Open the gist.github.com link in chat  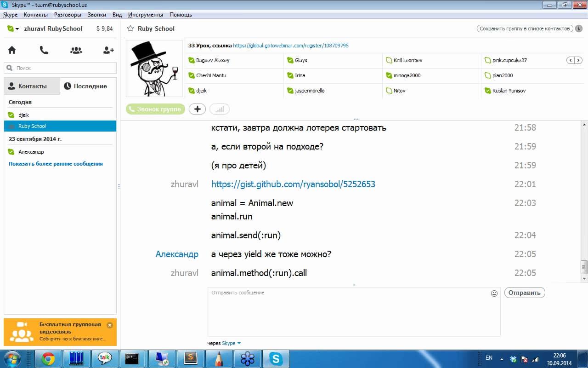tap(293, 184)
